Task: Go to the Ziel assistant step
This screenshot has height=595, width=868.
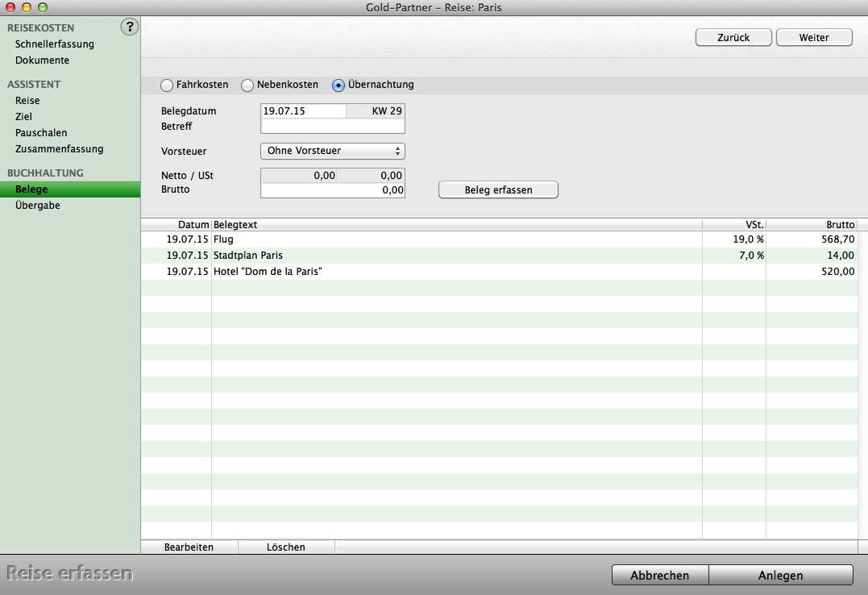Action: (23, 117)
